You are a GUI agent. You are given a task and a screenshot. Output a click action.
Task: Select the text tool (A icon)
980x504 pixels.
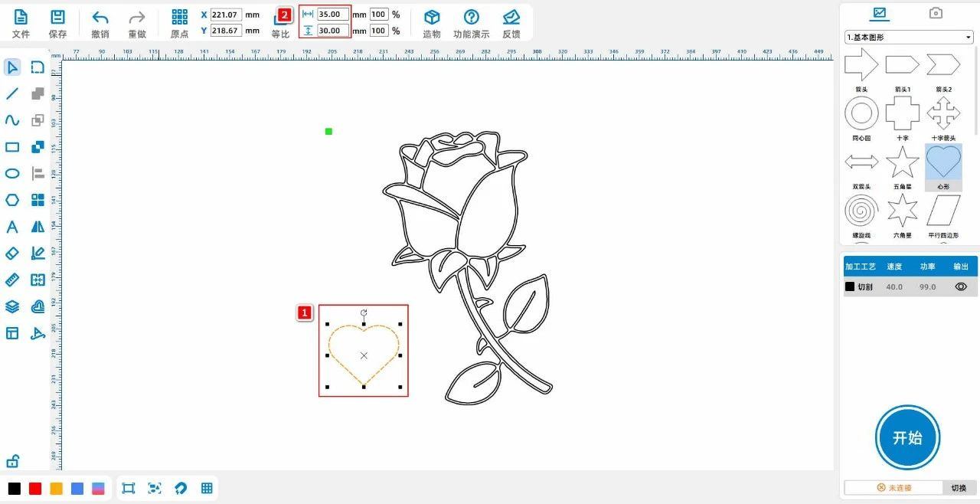point(12,227)
